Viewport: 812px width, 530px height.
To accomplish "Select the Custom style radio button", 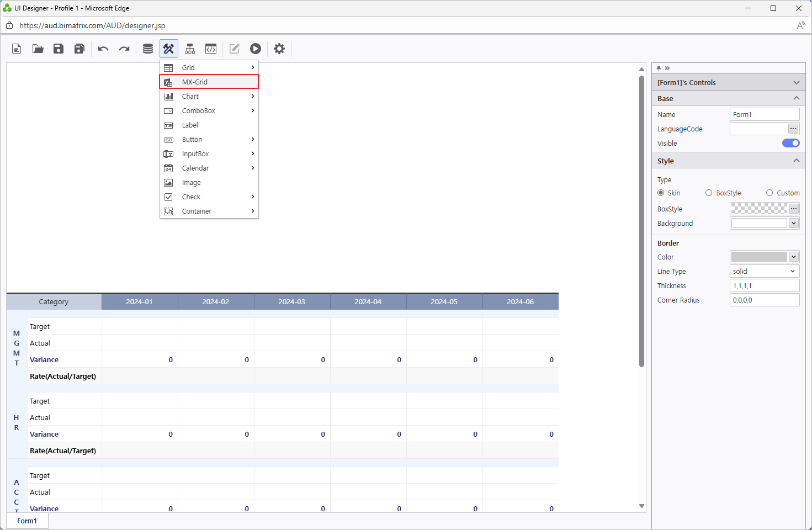I will (x=769, y=193).
